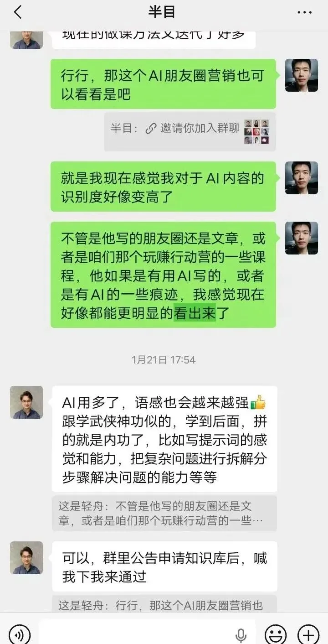Select the green bubble about AI内容的识别度
Screen dimensions: 328x644
pyautogui.click(x=163, y=187)
